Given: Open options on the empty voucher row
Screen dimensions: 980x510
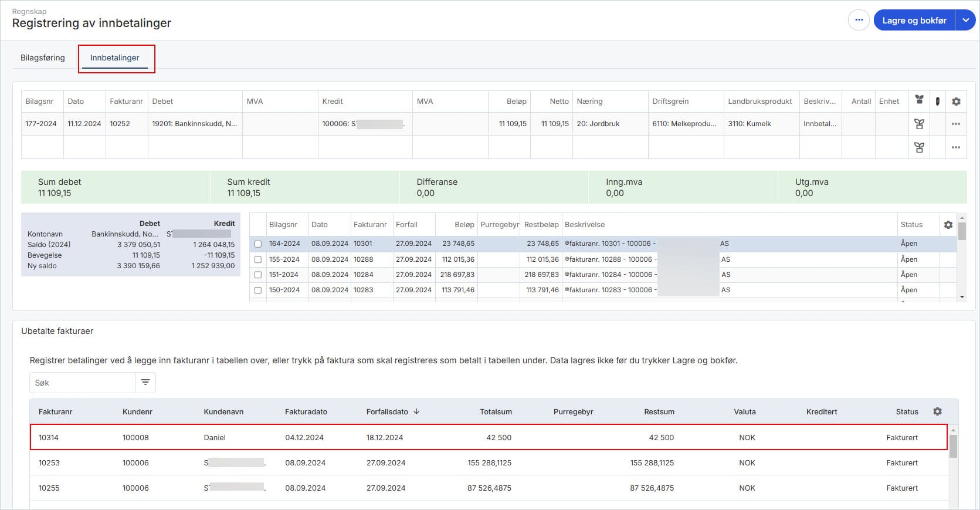Looking at the screenshot, I should pyautogui.click(x=956, y=147).
